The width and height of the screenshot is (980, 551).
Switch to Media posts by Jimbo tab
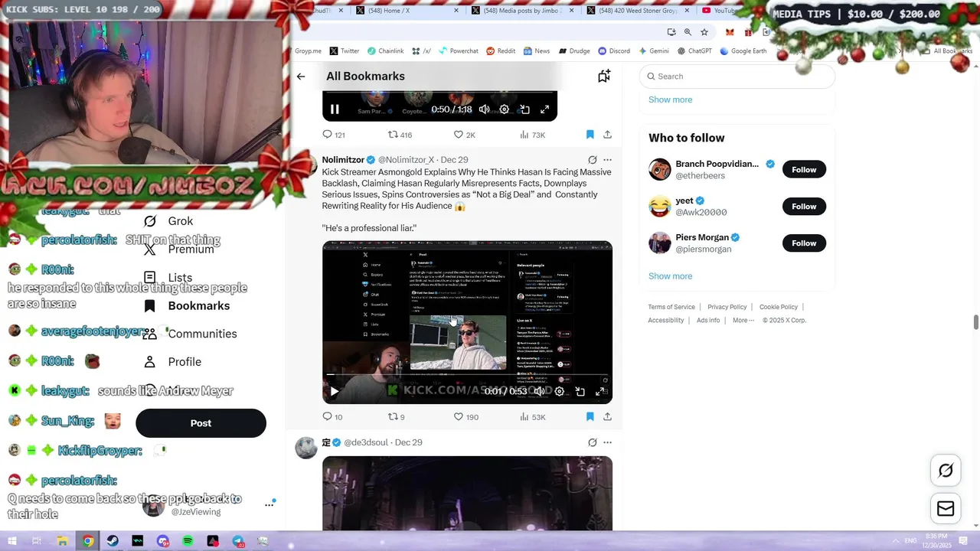(524, 11)
